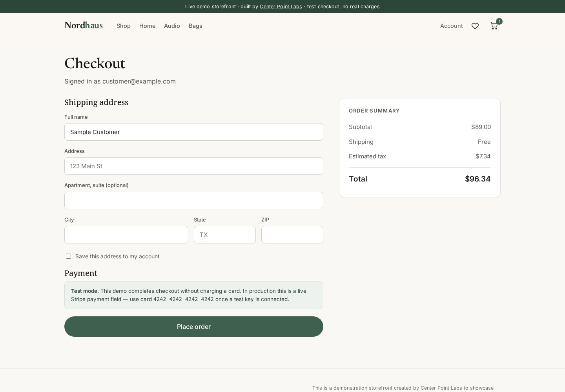
Task: Follow the Center Point Labs banner link
Action: click(281, 6)
